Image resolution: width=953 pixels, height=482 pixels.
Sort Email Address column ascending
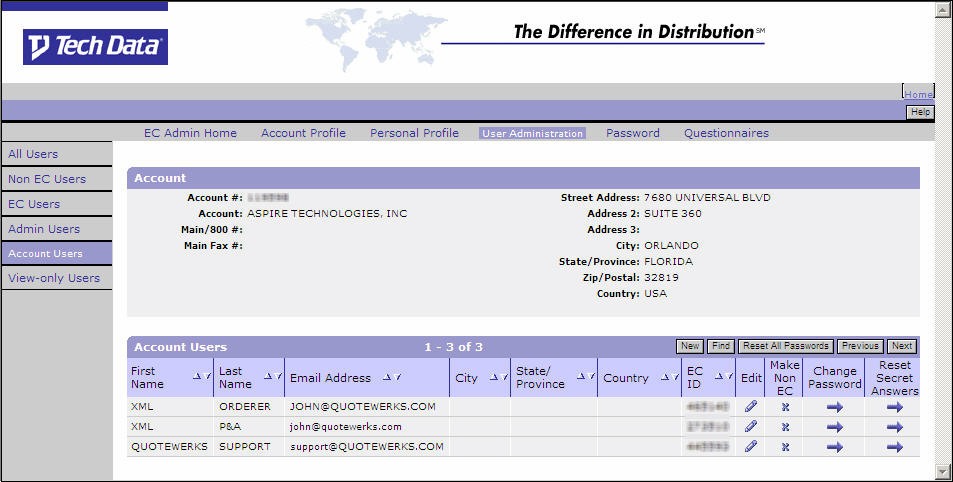(x=387, y=377)
